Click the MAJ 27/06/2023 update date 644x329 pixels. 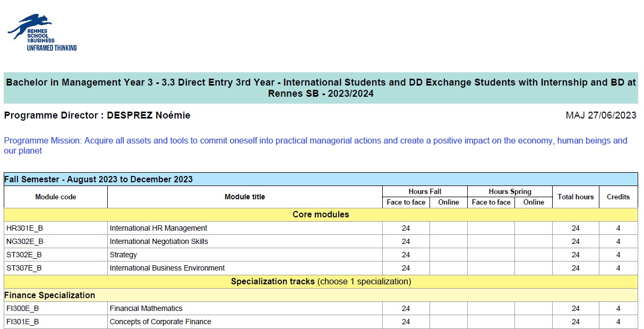click(x=601, y=115)
